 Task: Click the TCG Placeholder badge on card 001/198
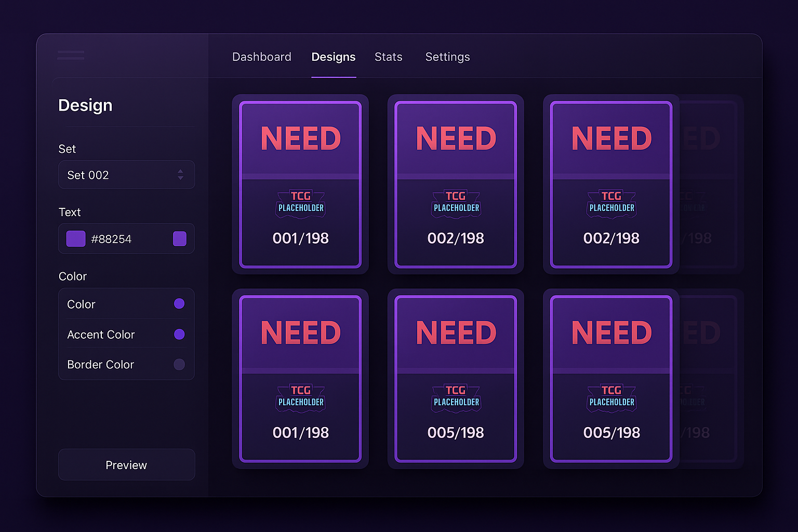(x=300, y=204)
